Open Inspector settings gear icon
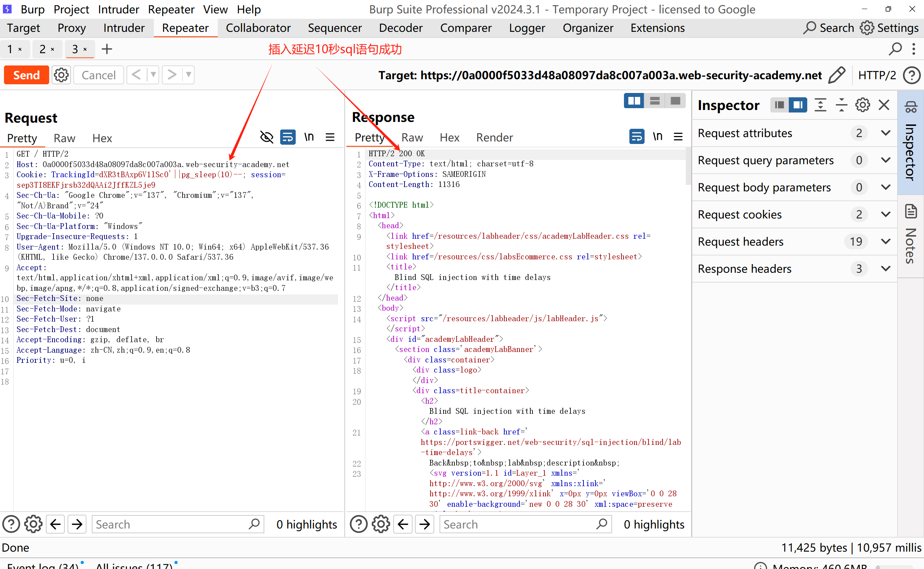Image resolution: width=924 pixels, height=569 pixels. tap(862, 105)
